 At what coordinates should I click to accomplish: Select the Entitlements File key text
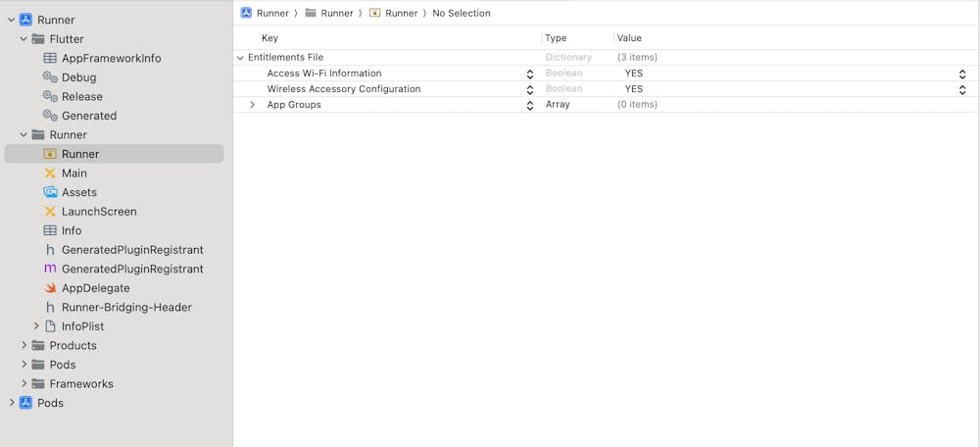(x=285, y=58)
